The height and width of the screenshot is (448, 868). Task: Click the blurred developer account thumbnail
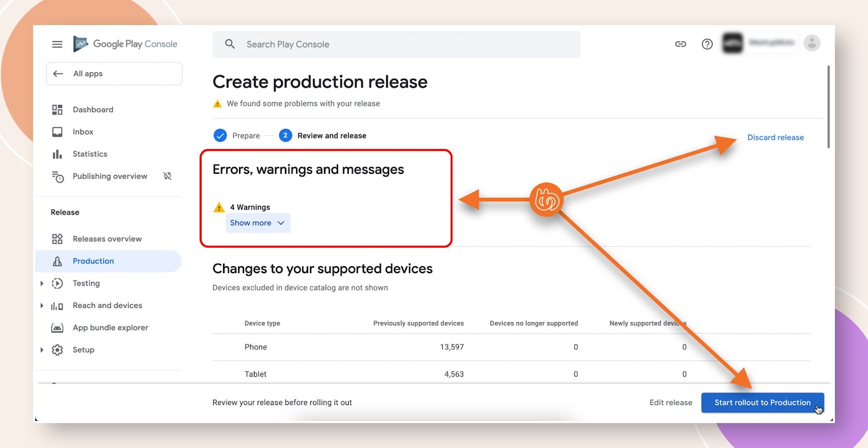(x=732, y=43)
